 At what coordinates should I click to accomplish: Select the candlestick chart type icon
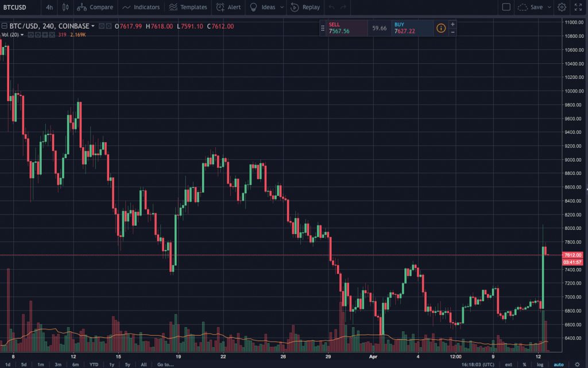pyautogui.click(x=65, y=7)
